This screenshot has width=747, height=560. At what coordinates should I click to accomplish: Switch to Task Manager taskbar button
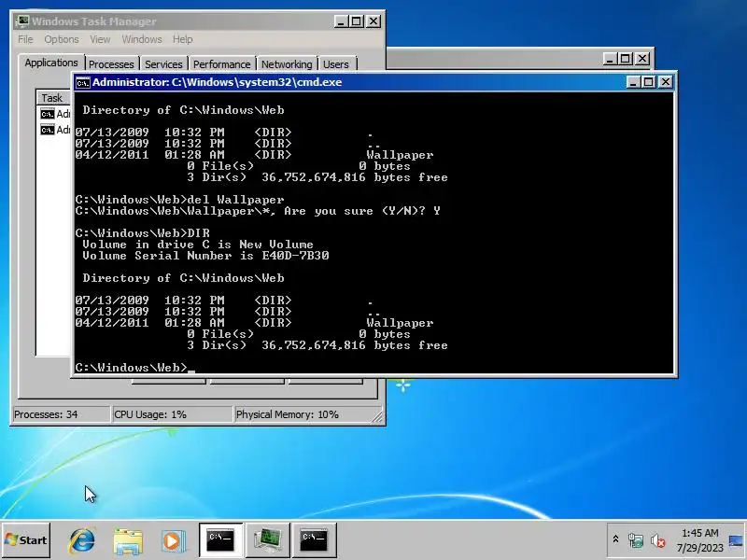tap(267, 540)
